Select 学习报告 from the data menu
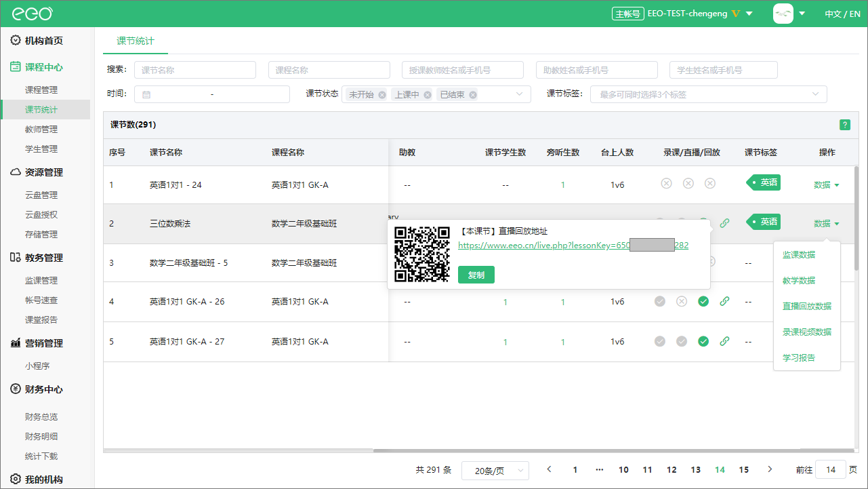The height and width of the screenshot is (489, 868). point(799,358)
